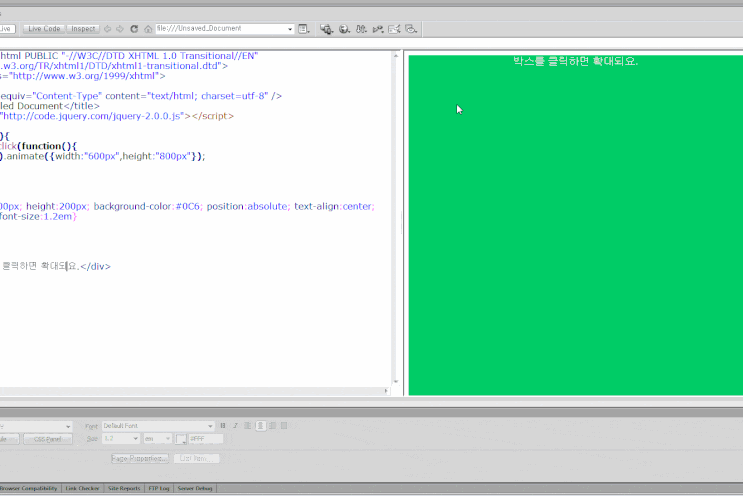This screenshot has height=496, width=743.
Task: Open the Size dropdown showing 1.2
Action: click(x=121, y=439)
